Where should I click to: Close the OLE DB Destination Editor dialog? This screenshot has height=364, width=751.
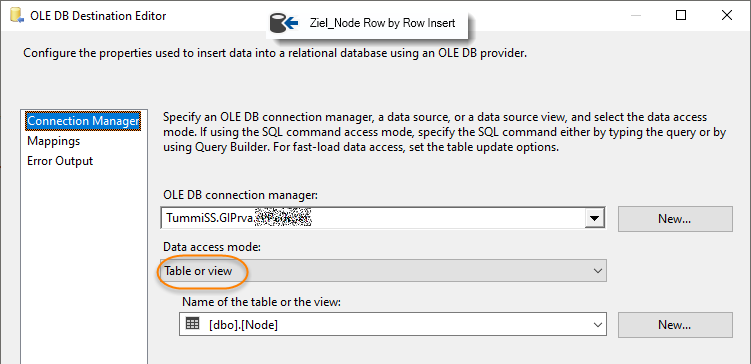pos(727,15)
